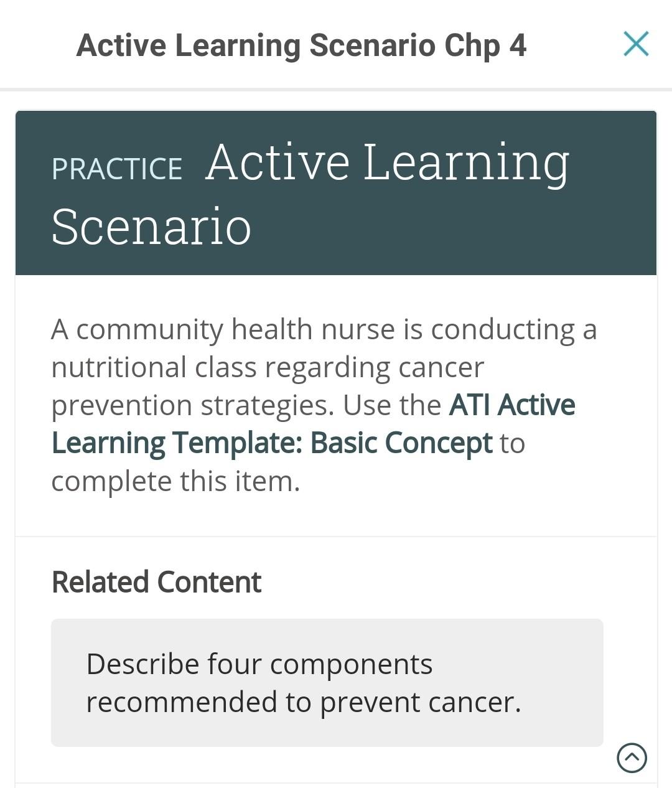Viewport: 672px width, 788px height.
Task: Click the word 'Describe' in the gray box
Action: click(x=142, y=664)
